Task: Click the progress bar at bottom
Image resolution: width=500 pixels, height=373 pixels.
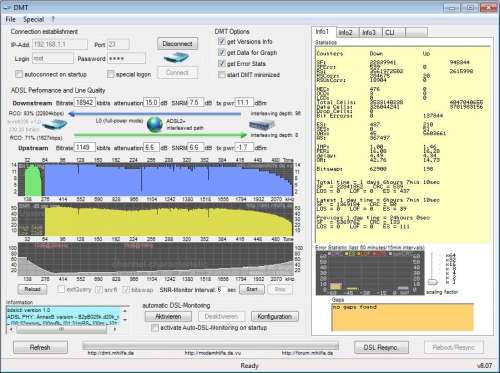Action: [211, 345]
